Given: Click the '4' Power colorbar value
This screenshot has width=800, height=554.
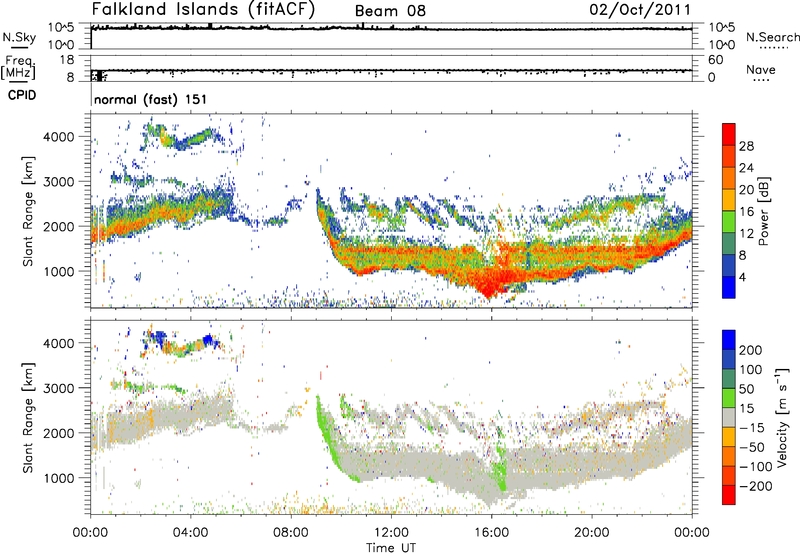Looking at the screenshot, I should point(742,277).
